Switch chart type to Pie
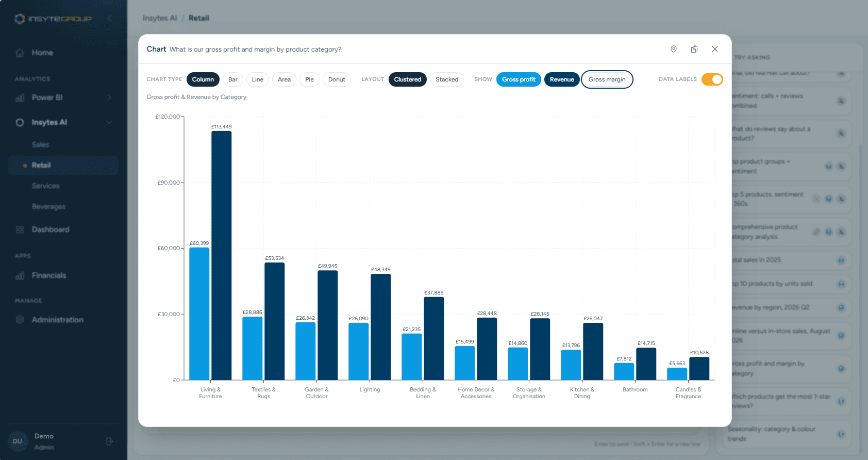 309,79
